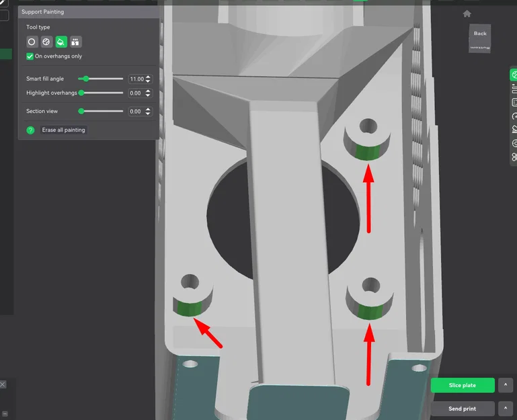The height and width of the screenshot is (420, 517).
Task: Adjust the Highlight overhangs slider
Action: pyautogui.click(x=101, y=93)
